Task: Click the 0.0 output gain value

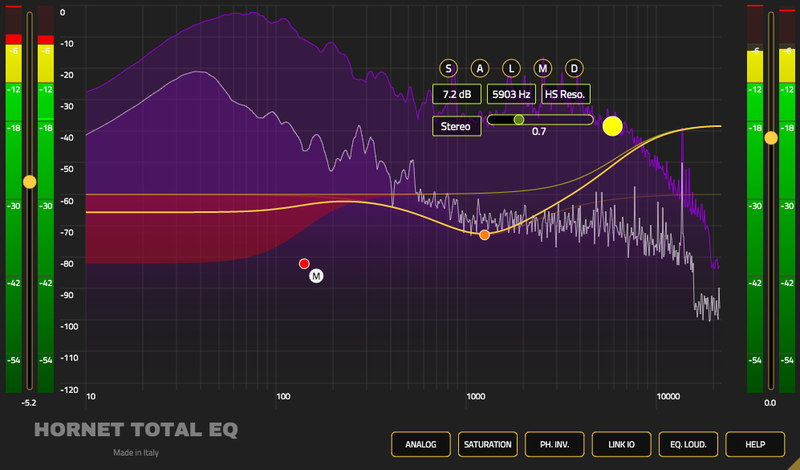Action: 770,403
